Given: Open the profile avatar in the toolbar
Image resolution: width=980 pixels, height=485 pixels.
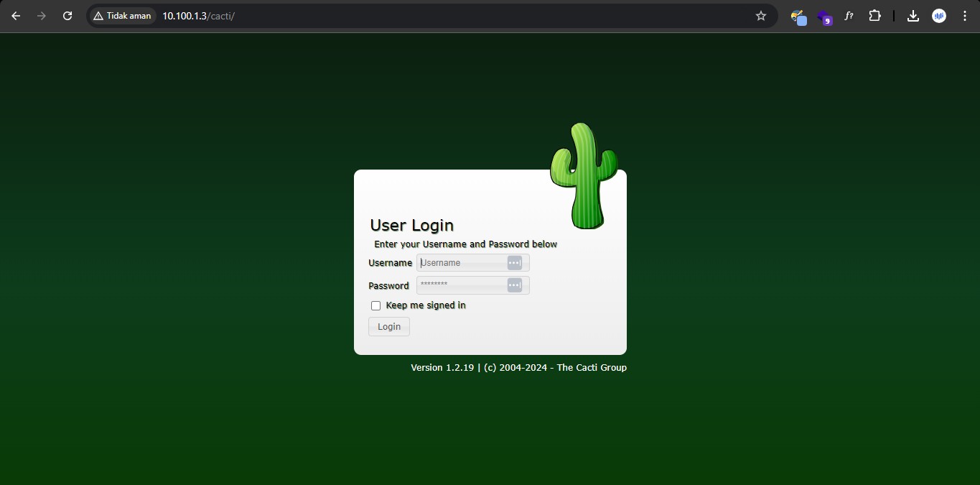Looking at the screenshot, I should pyautogui.click(x=939, y=16).
